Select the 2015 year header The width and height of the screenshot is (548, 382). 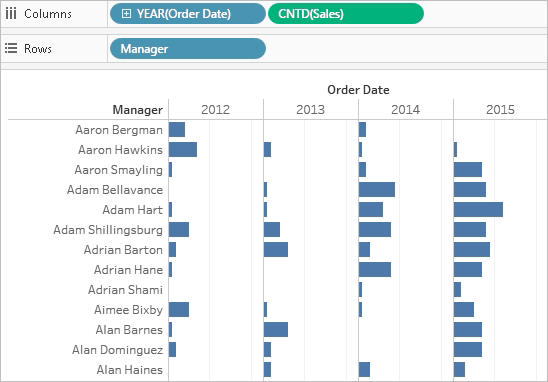pos(500,110)
